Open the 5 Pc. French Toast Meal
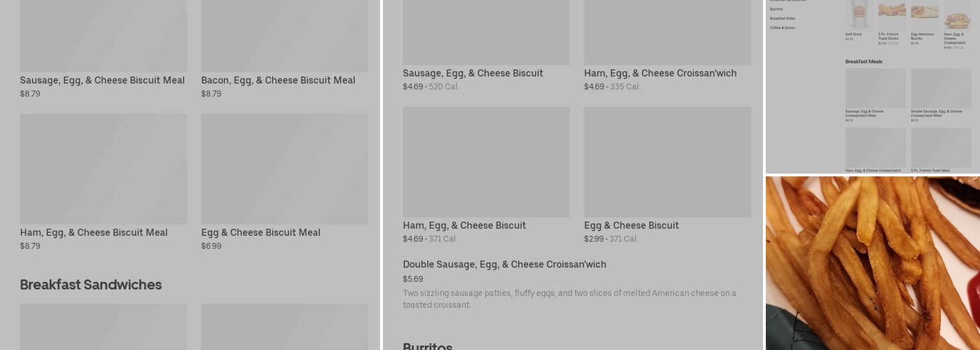This screenshot has height=350, width=980. pyautogui.click(x=941, y=148)
